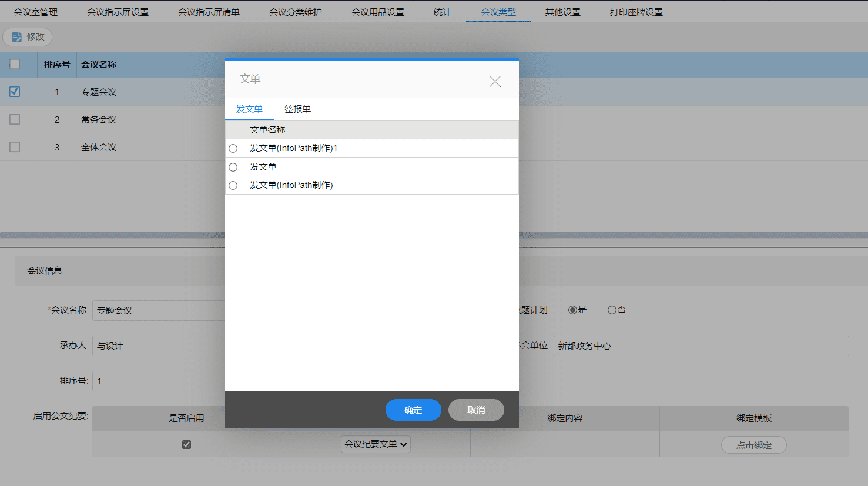Toggle the 是否启用 checkbox
The image size is (868, 486).
point(186,444)
